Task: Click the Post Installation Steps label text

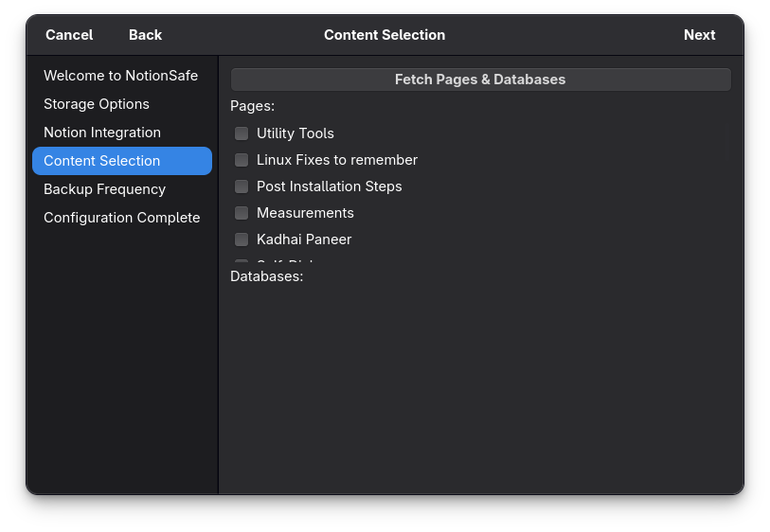Action: (x=330, y=186)
